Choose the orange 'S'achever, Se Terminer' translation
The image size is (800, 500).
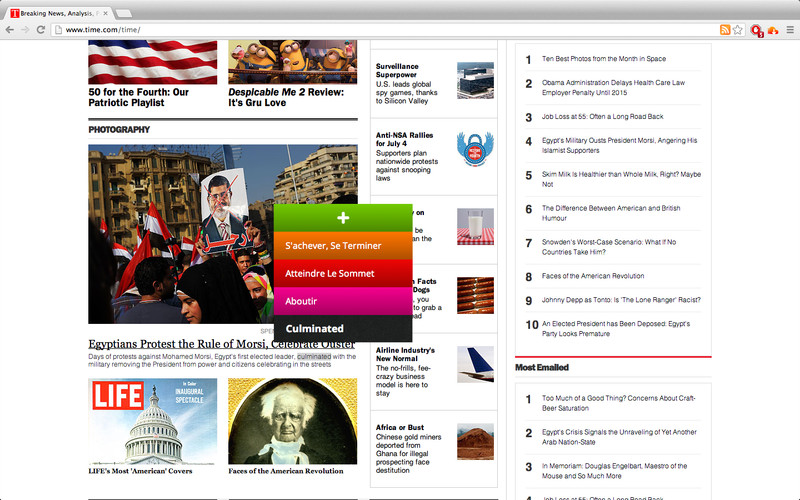pos(343,246)
